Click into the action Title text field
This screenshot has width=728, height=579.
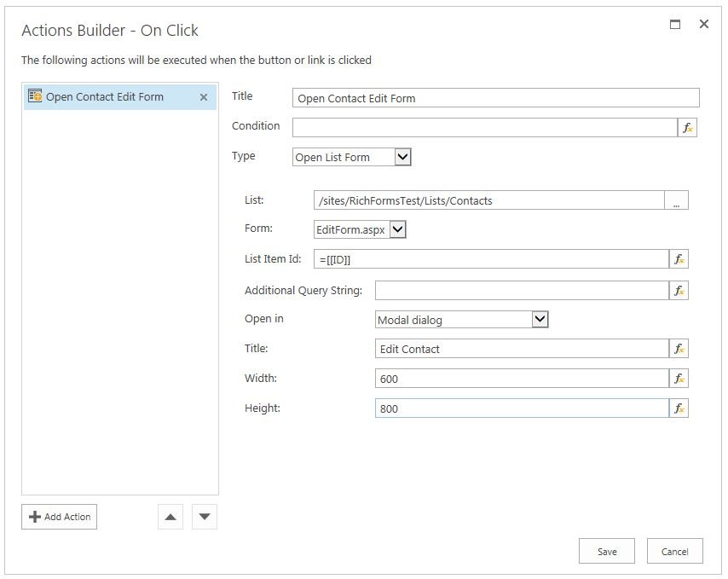click(x=494, y=98)
